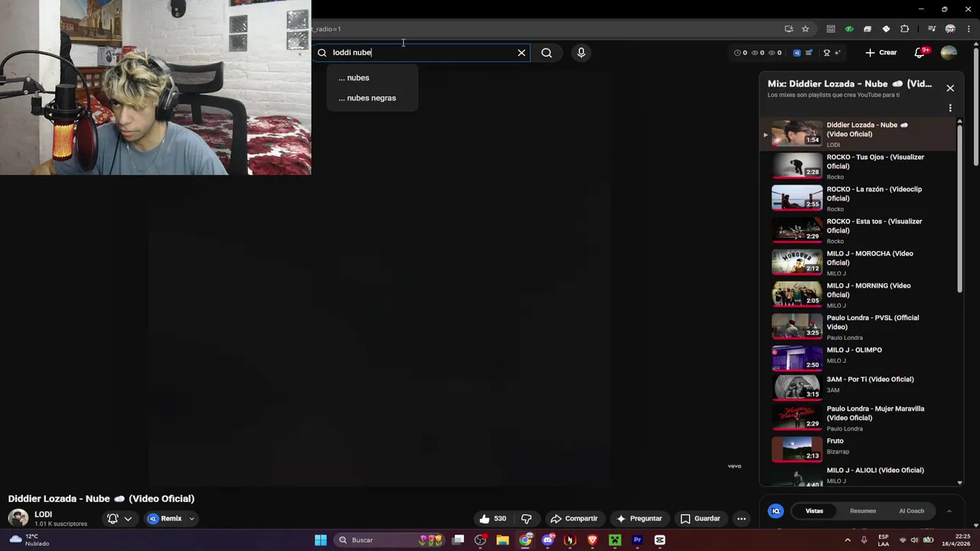Close the Mix playlist panel
This screenshot has width=980, height=551.
click(950, 88)
